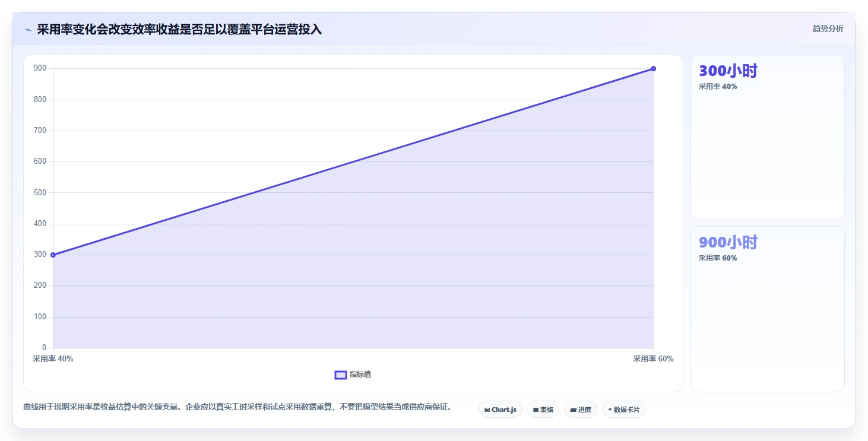This screenshot has width=868, height=441.
Task: Select the 采用率 60% data point
Action: click(653, 69)
